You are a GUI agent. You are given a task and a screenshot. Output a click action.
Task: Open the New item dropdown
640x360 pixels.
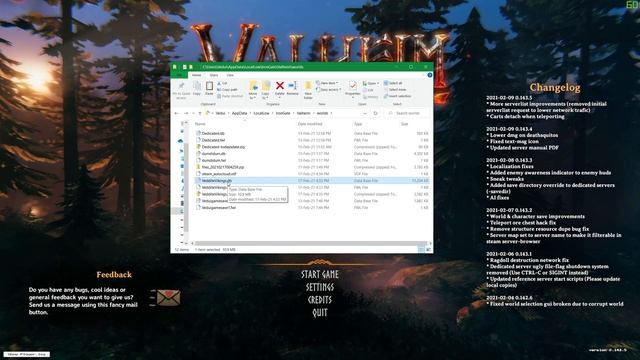(327, 83)
